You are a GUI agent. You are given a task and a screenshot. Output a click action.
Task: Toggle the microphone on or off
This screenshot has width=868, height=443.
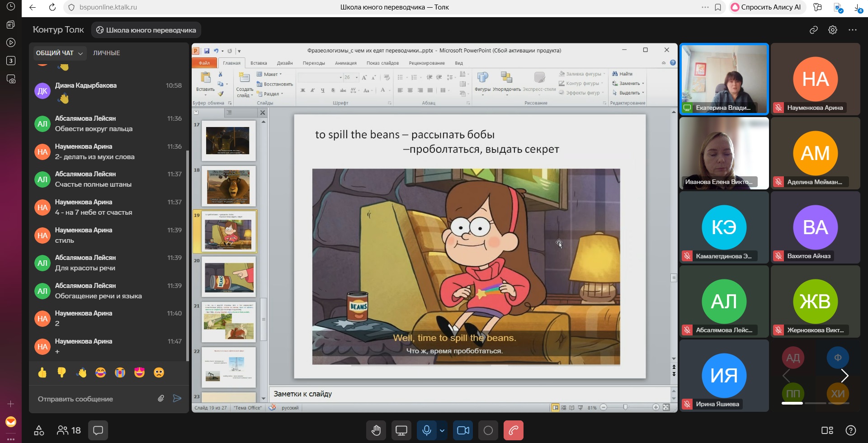click(426, 430)
